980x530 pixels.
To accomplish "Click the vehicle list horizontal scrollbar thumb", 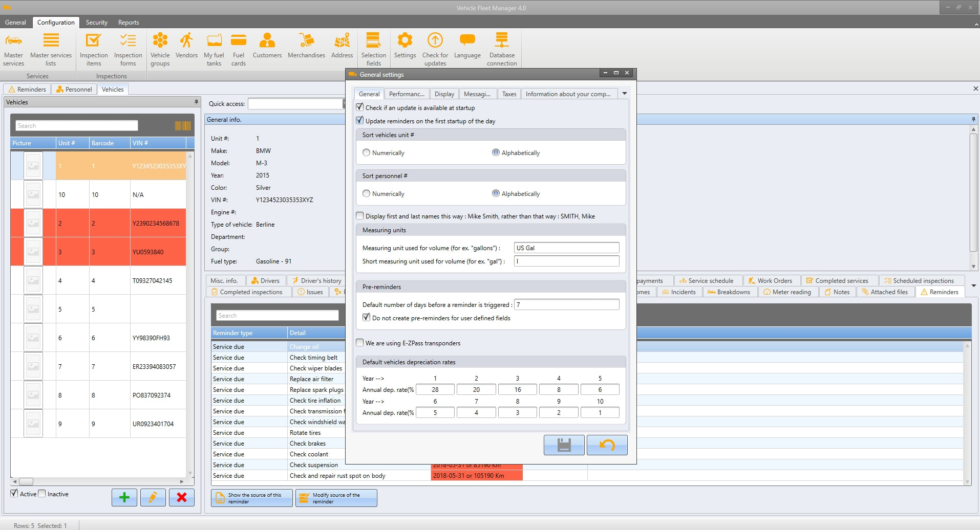I will pos(26,481).
